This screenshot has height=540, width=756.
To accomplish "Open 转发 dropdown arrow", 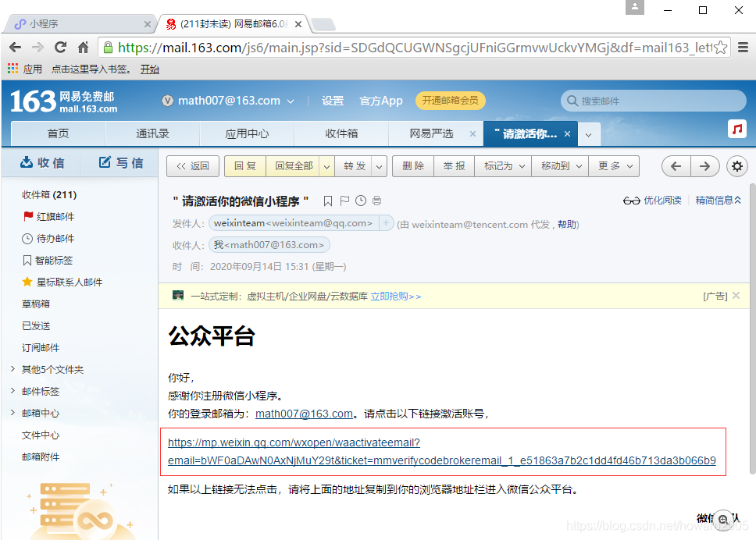I will [x=380, y=166].
